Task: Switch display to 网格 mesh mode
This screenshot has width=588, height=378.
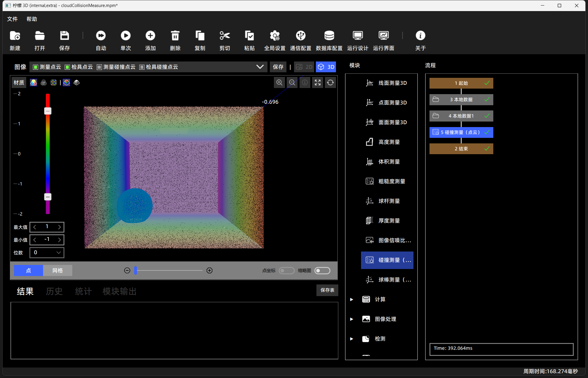Action: (58, 270)
